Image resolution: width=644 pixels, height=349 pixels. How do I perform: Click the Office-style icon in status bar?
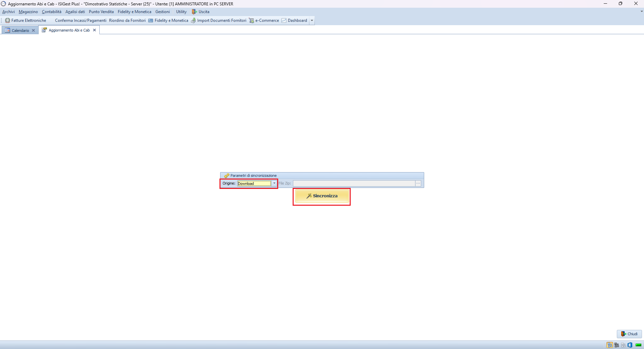[x=630, y=345]
